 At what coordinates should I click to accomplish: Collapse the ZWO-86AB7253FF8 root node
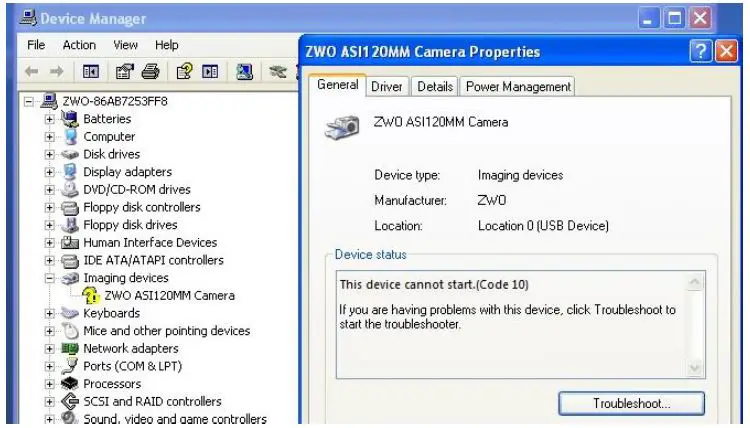point(29,101)
